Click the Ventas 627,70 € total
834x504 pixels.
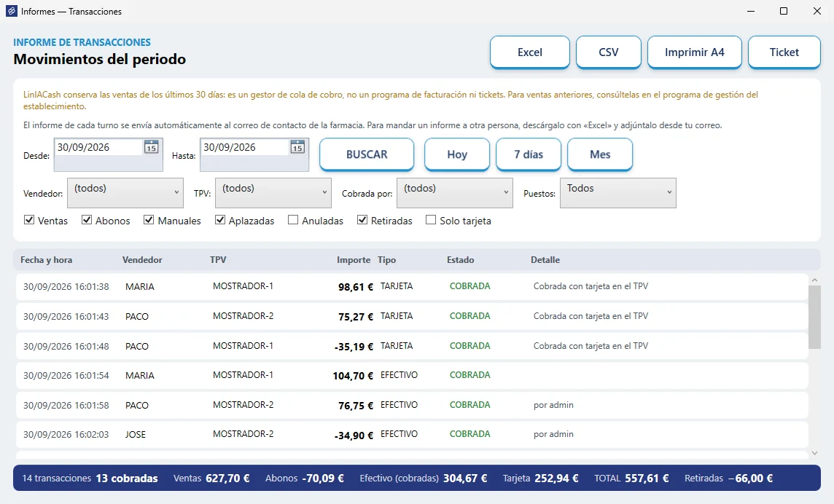(211, 479)
